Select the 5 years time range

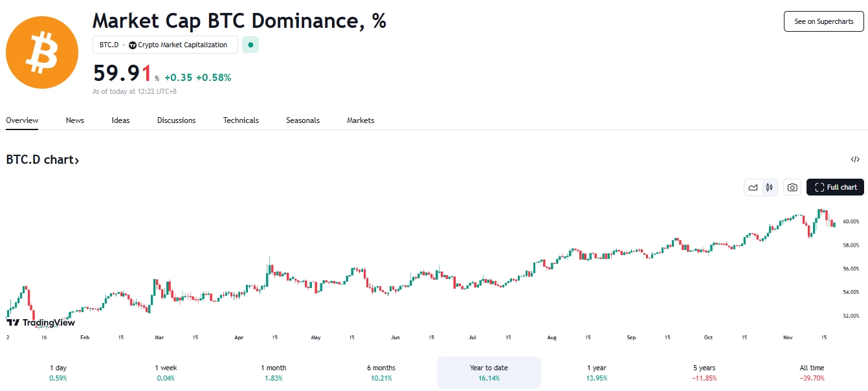(704, 372)
